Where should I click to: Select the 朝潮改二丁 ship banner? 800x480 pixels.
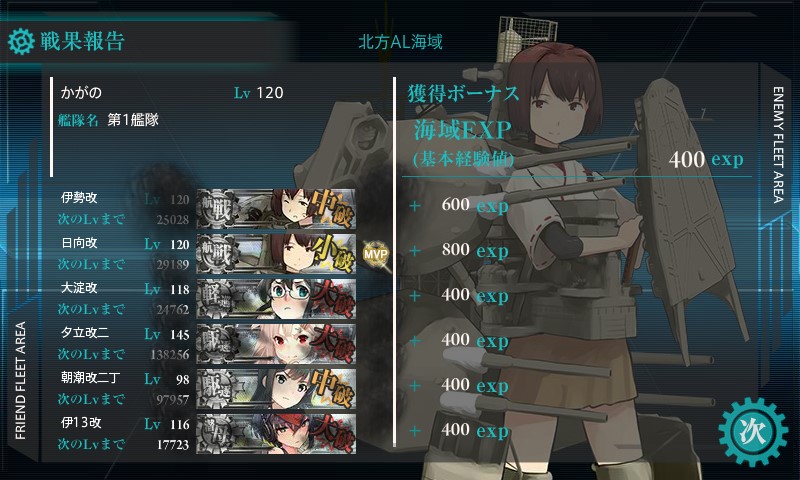pyautogui.click(x=276, y=388)
